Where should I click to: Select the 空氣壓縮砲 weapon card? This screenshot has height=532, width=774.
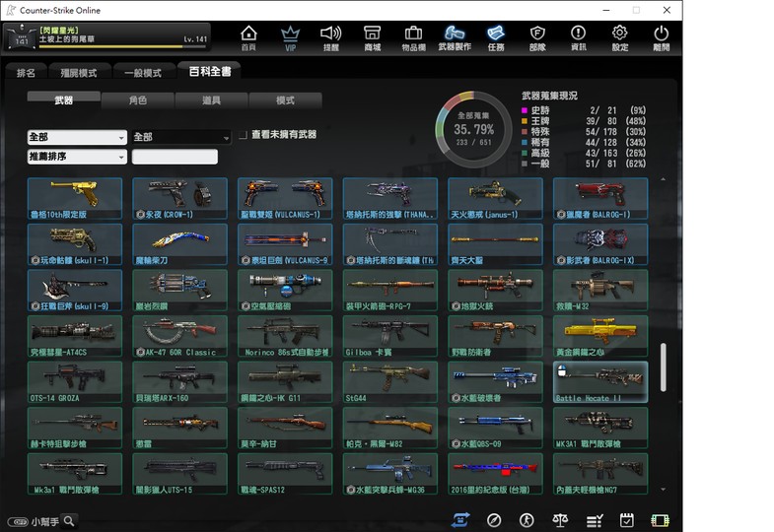(285, 291)
